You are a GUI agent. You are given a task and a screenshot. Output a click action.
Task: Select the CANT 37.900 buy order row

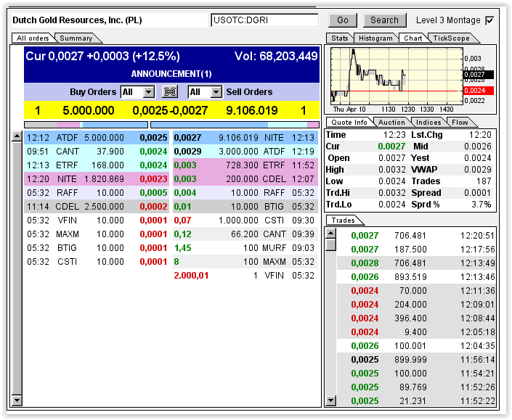coord(97,152)
